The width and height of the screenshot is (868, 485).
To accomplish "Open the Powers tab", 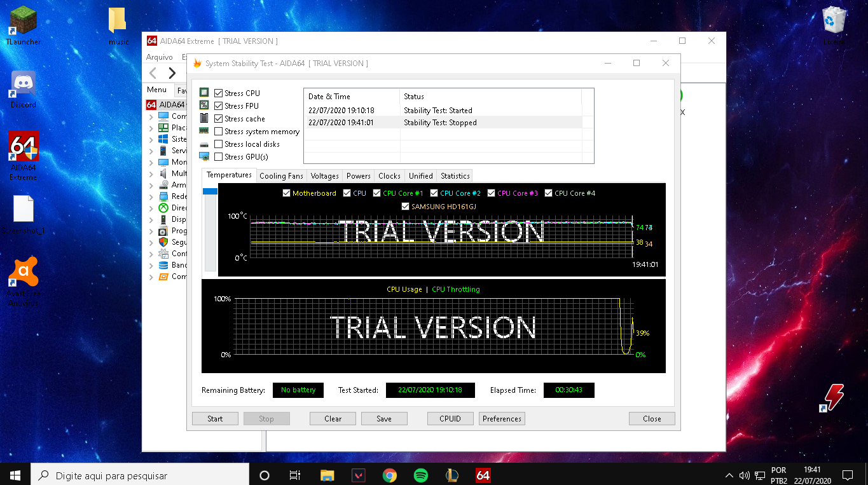I will pyautogui.click(x=359, y=176).
